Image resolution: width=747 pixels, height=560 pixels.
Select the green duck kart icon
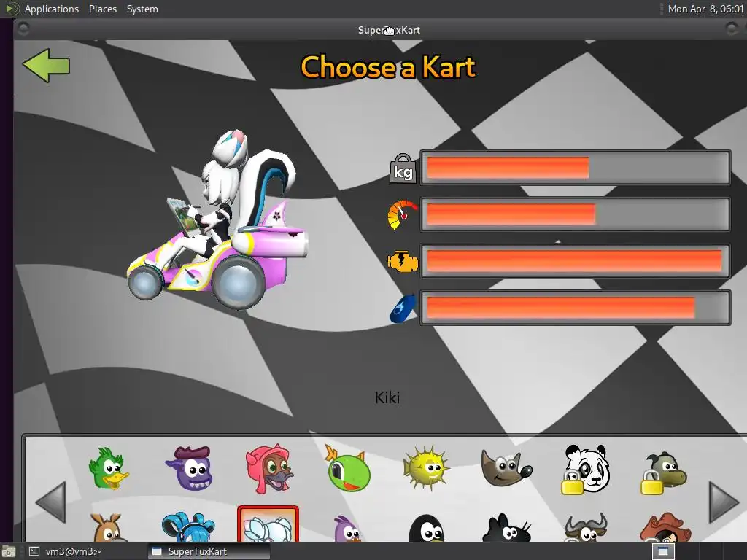pyautogui.click(x=108, y=468)
